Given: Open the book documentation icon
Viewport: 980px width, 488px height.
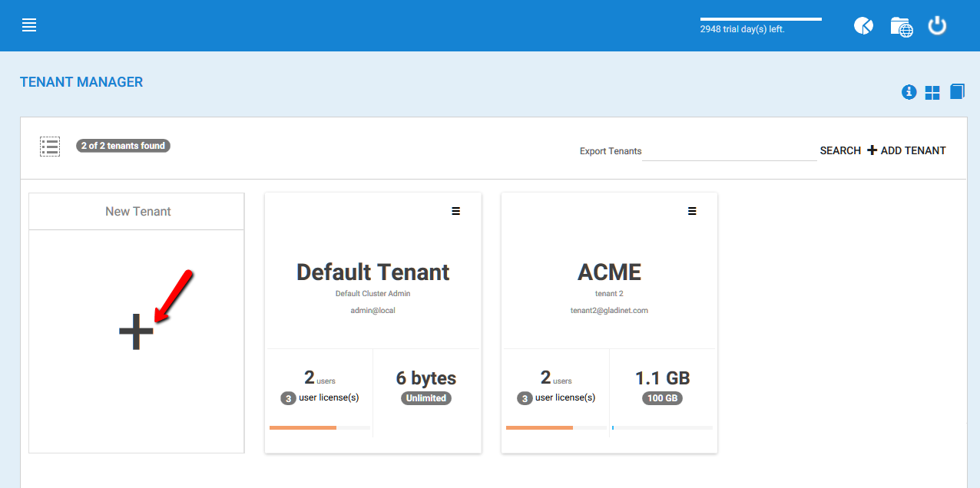Looking at the screenshot, I should tap(957, 92).
